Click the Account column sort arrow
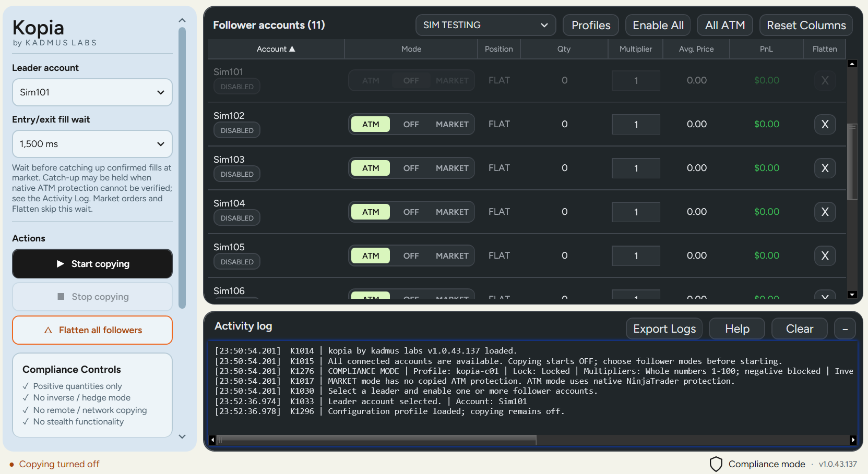 pyautogui.click(x=292, y=49)
